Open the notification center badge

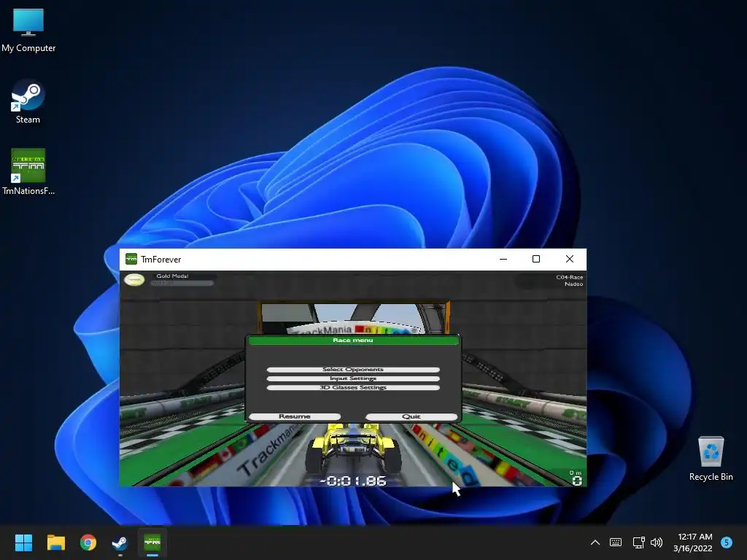[727, 542]
